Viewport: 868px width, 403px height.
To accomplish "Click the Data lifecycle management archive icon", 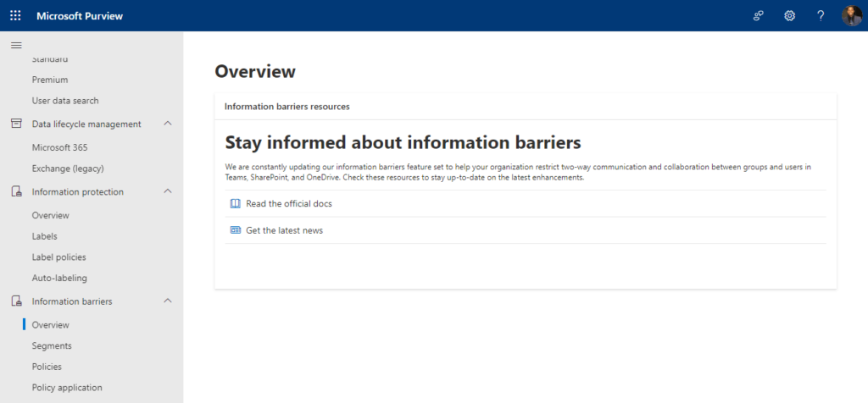I will pos(17,124).
